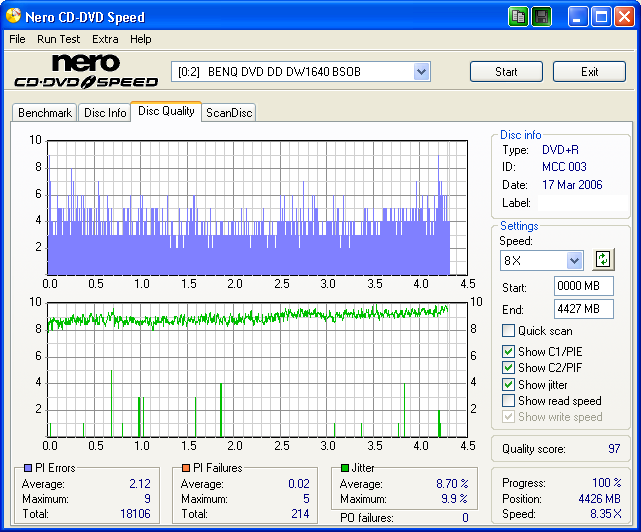The height and width of the screenshot is (532, 641).
Task: Turn off Show jitter checkbox
Action: (x=509, y=384)
